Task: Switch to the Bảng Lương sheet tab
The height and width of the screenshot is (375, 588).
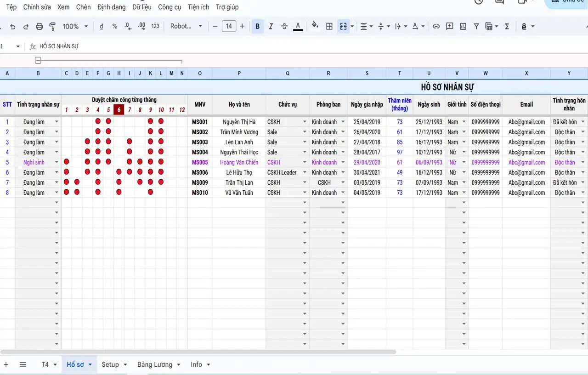Action: pyautogui.click(x=155, y=364)
